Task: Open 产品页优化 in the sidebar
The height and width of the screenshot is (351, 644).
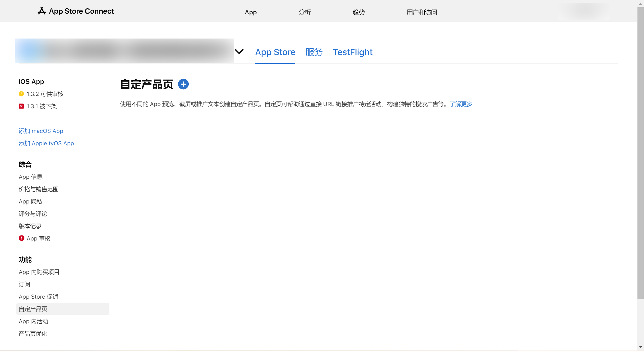Action: (33, 334)
